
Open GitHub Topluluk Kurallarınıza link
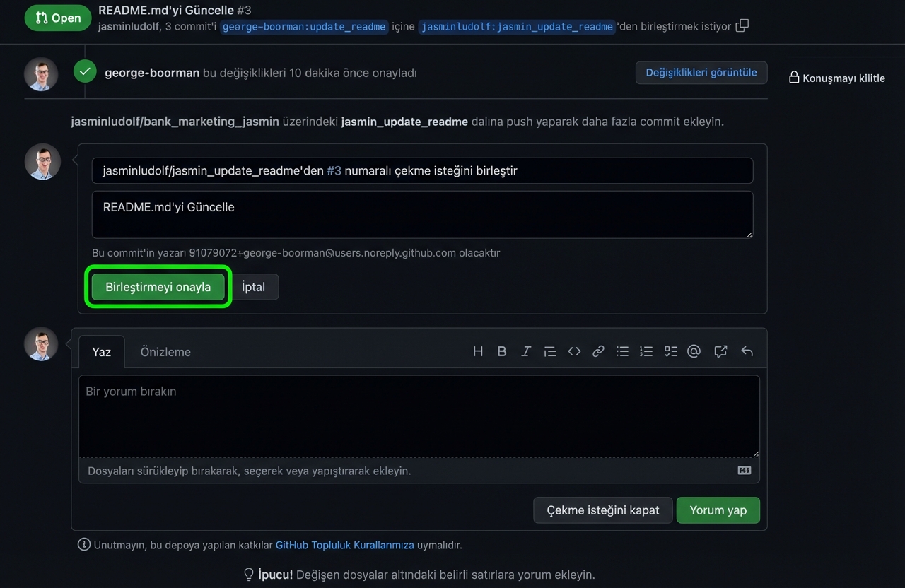(344, 545)
